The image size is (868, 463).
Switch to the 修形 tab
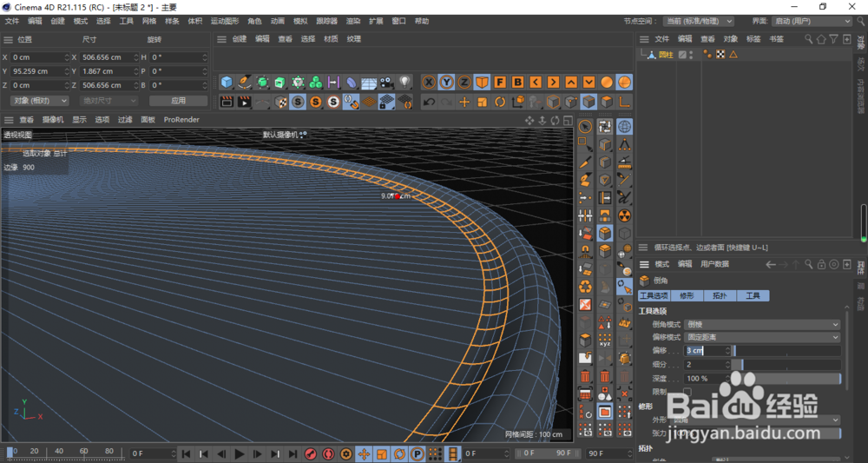click(687, 295)
